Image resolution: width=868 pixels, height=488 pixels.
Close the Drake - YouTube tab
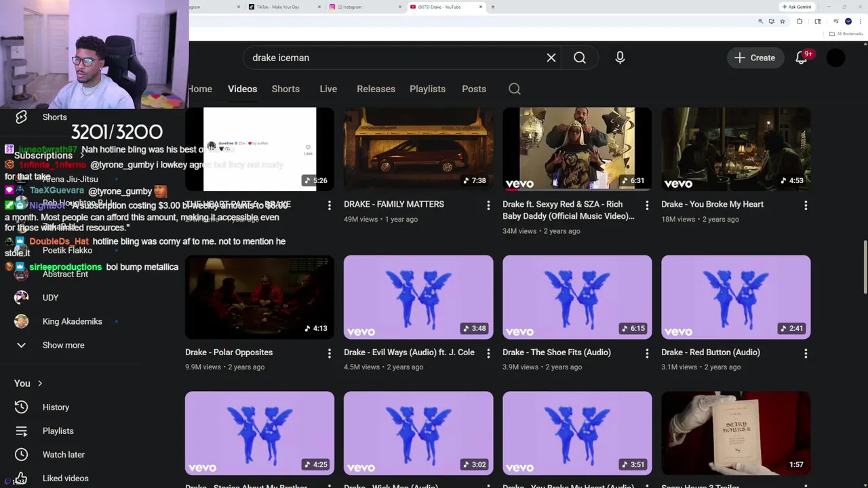[481, 7]
